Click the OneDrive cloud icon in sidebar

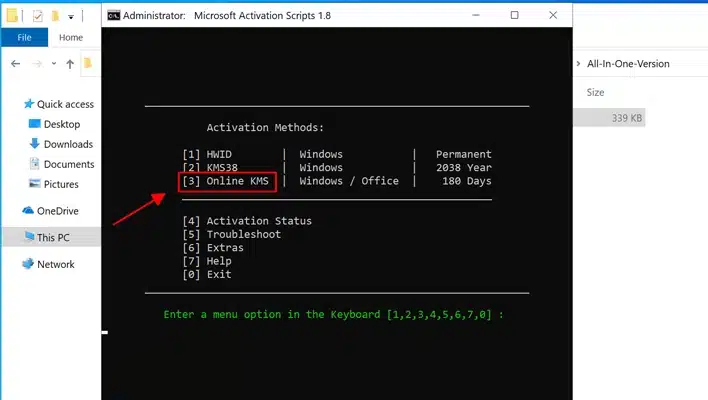pos(27,211)
